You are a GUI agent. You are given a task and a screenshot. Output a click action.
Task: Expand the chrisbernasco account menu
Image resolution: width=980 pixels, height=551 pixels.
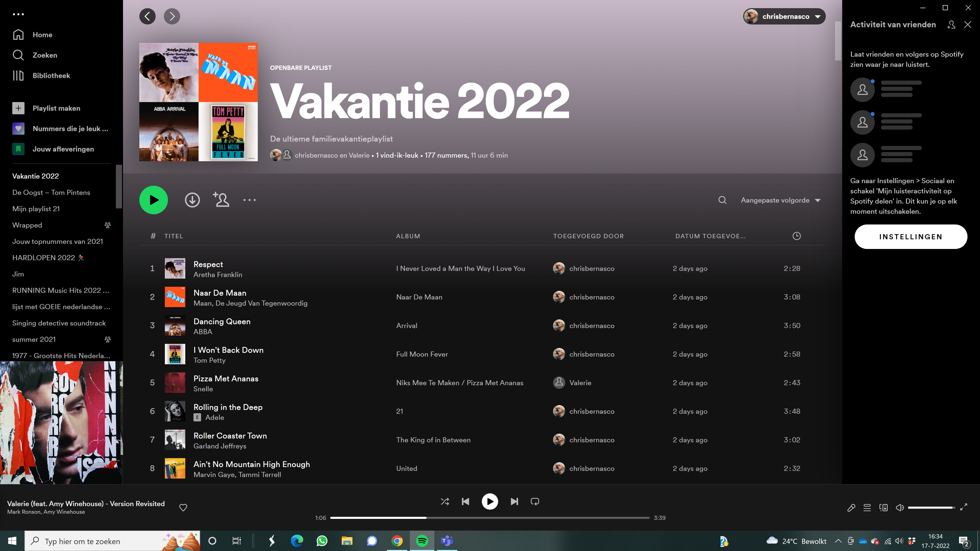tap(784, 16)
